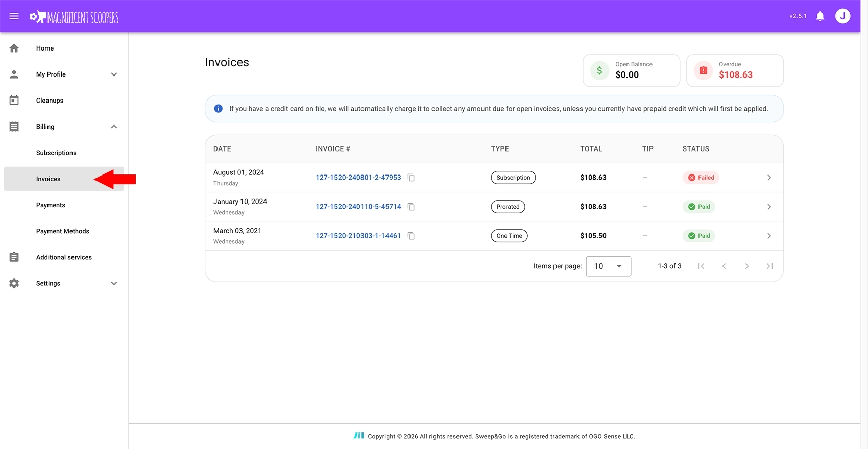This screenshot has height=449, width=868.
Task: Copy invoice number ending in 47953
Action: (411, 178)
